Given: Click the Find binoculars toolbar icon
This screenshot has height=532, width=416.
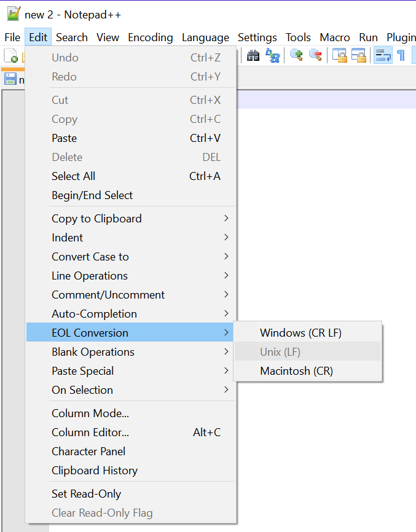Looking at the screenshot, I should [253, 56].
